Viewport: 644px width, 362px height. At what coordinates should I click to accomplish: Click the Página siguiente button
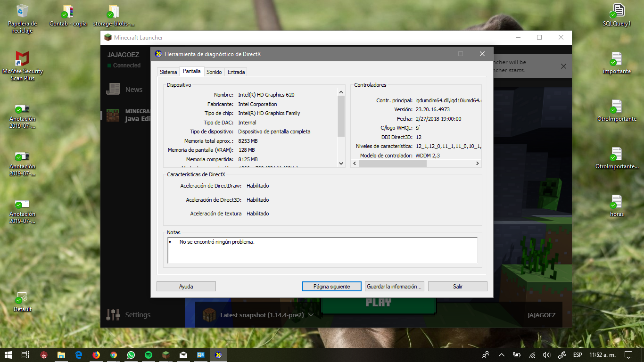click(331, 287)
